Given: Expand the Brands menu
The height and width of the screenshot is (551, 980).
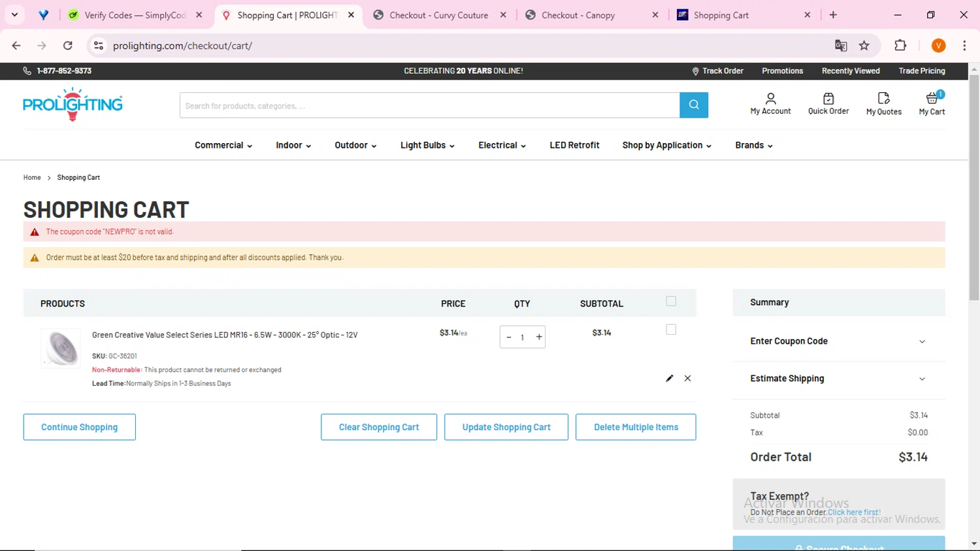Looking at the screenshot, I should tap(753, 145).
